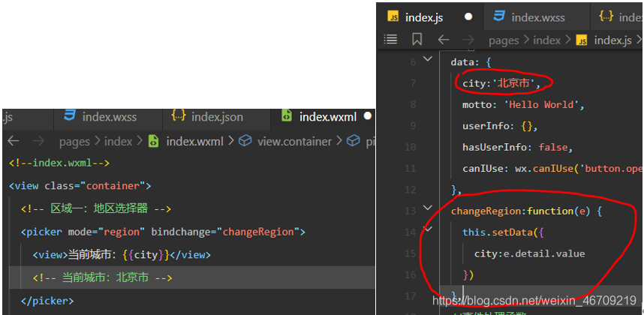Viewport: 644px width, 315px height.
Task: Click 'view.container' breadcrumb in left editor
Action: pyautogui.click(x=294, y=142)
